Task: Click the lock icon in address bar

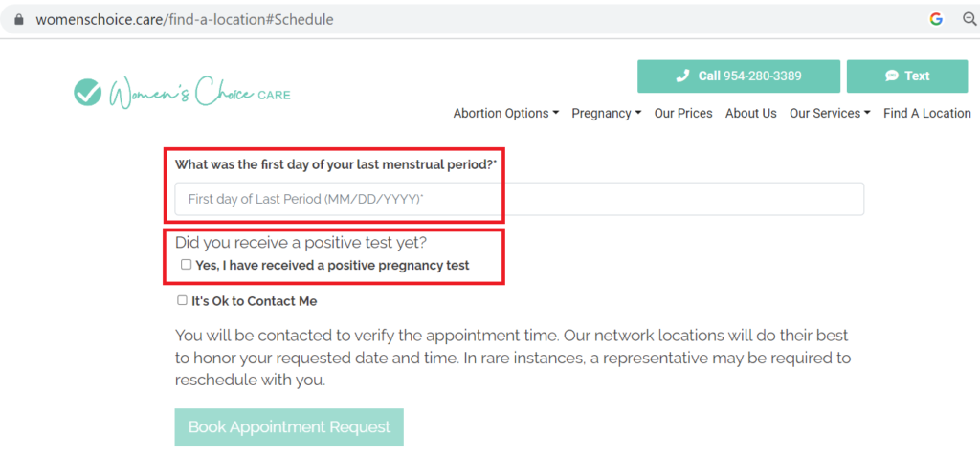Action: [x=18, y=19]
